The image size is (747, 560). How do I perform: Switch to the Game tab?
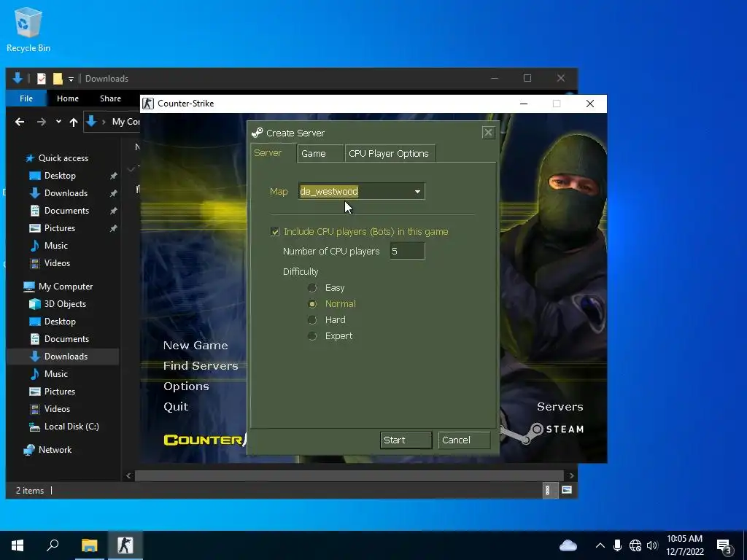point(320,153)
